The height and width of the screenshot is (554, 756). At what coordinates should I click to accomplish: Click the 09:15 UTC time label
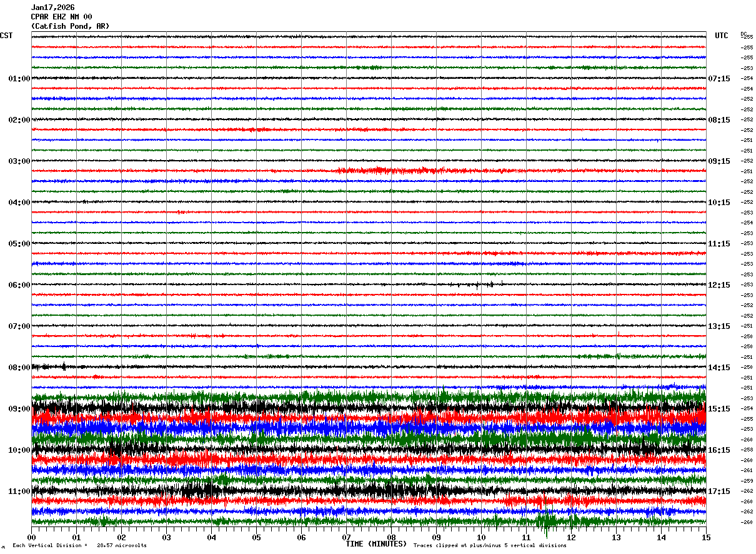719,161
